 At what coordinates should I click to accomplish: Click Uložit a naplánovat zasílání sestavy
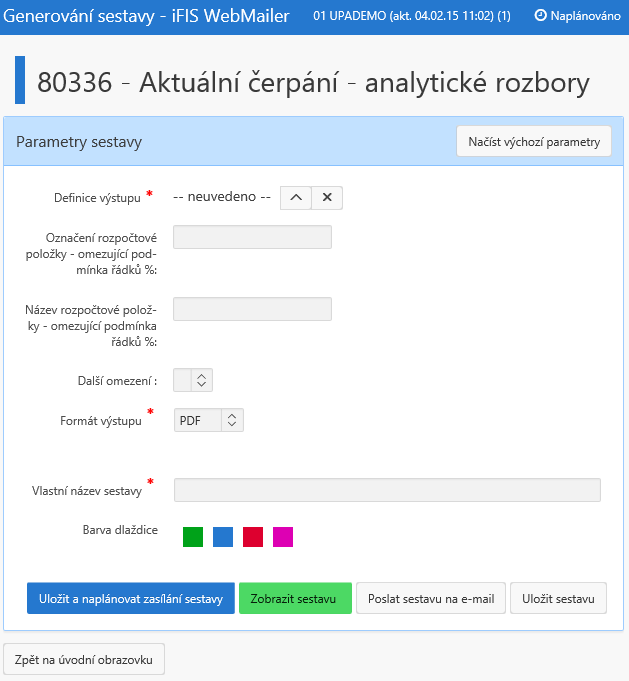[x=131, y=598]
